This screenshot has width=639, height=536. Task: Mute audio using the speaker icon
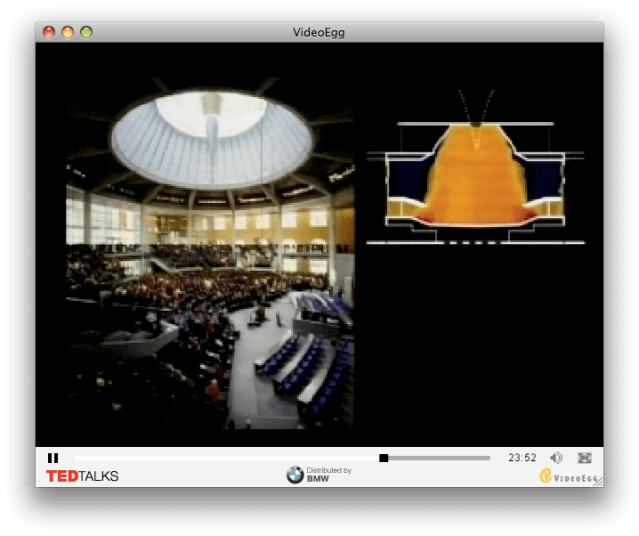(557, 458)
